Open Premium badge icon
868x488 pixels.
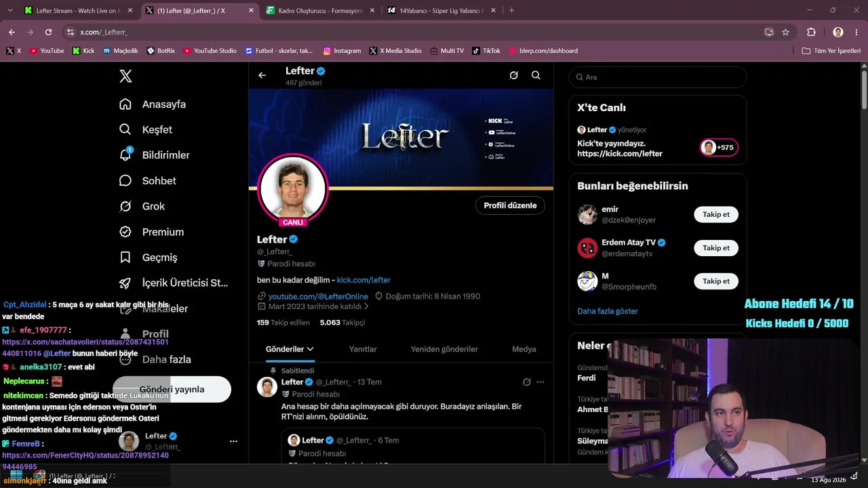click(125, 232)
